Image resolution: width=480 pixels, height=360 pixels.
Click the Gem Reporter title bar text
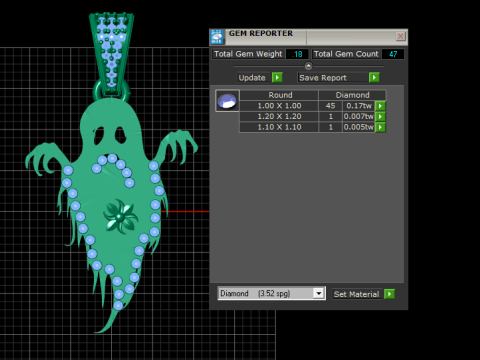[x=261, y=33]
